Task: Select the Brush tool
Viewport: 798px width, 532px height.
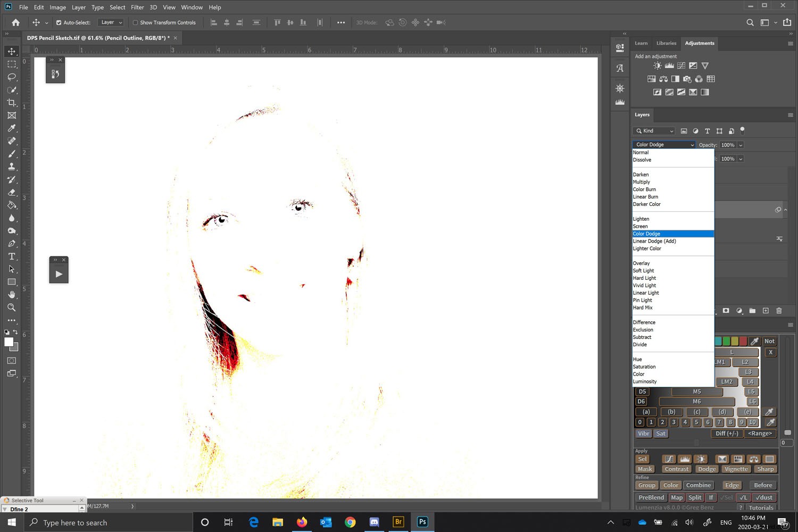Action: [x=12, y=154]
